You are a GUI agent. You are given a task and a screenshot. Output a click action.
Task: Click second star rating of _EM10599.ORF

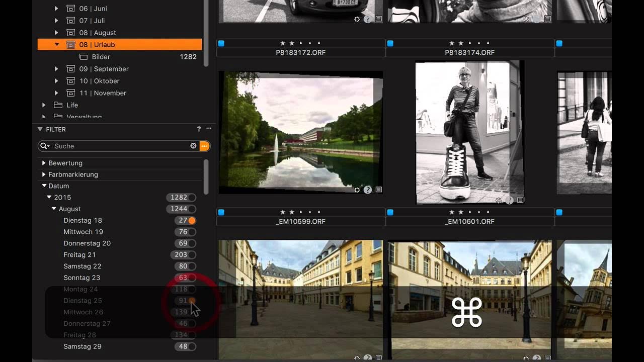pyautogui.click(x=292, y=212)
